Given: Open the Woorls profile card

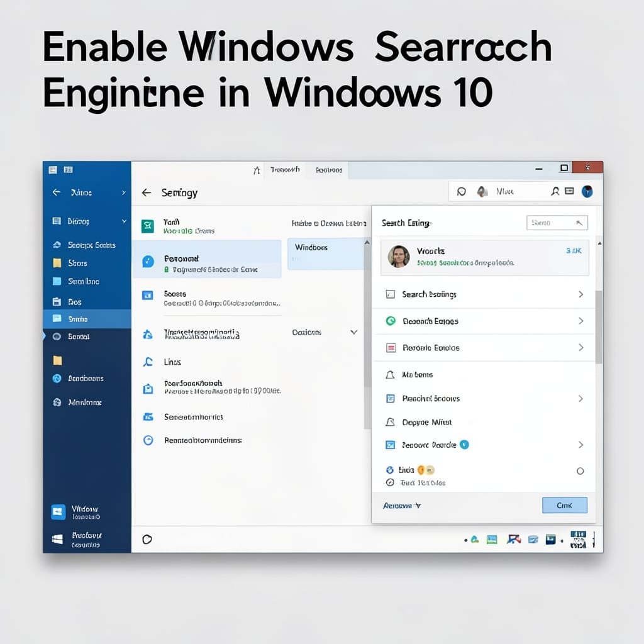Looking at the screenshot, I should (485, 257).
